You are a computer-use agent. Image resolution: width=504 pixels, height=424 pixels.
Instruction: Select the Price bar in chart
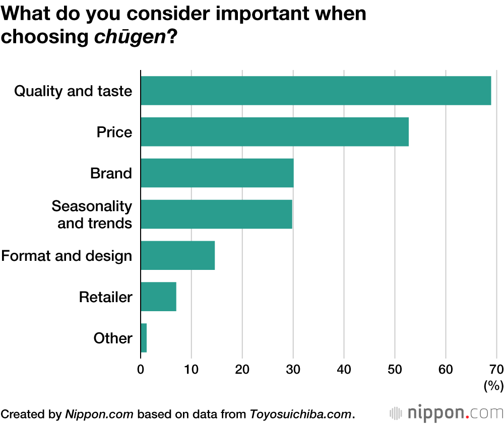tap(274, 132)
